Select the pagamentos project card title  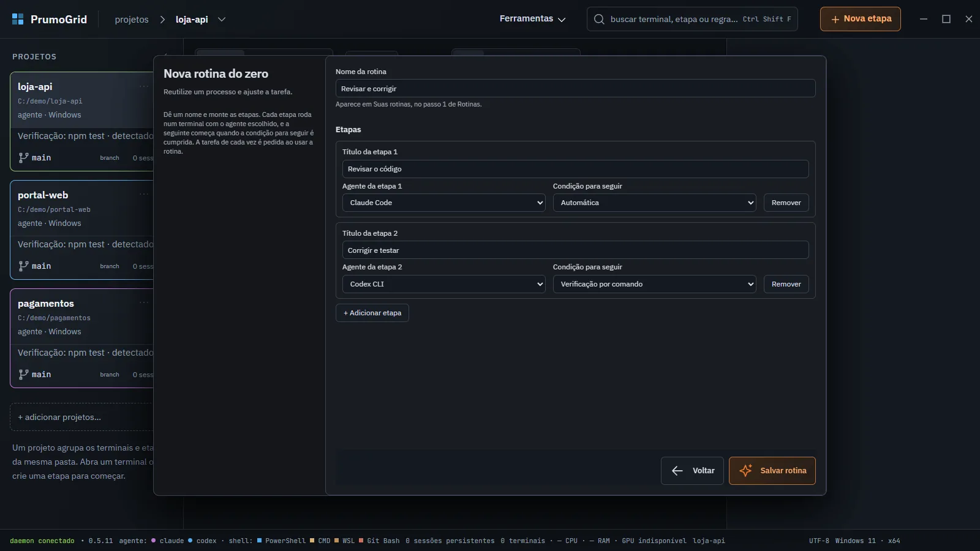tap(46, 304)
